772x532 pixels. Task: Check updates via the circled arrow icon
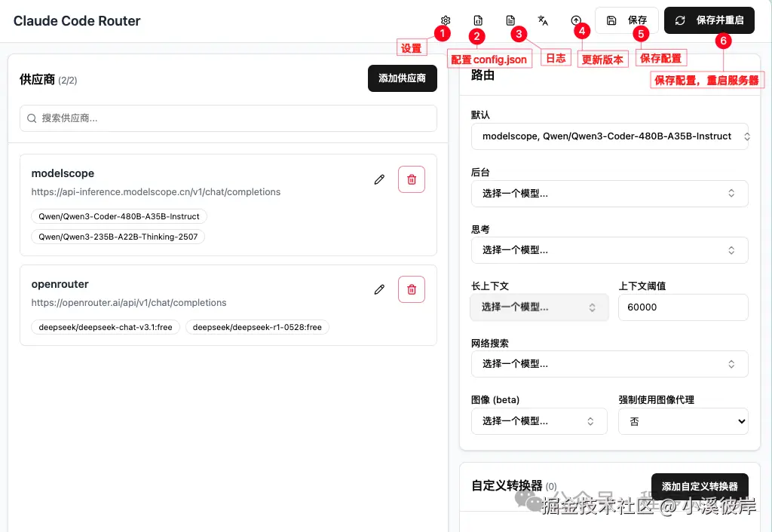pos(576,20)
